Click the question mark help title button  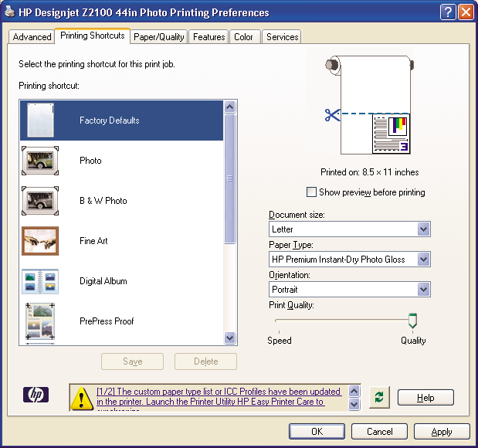tap(448, 12)
